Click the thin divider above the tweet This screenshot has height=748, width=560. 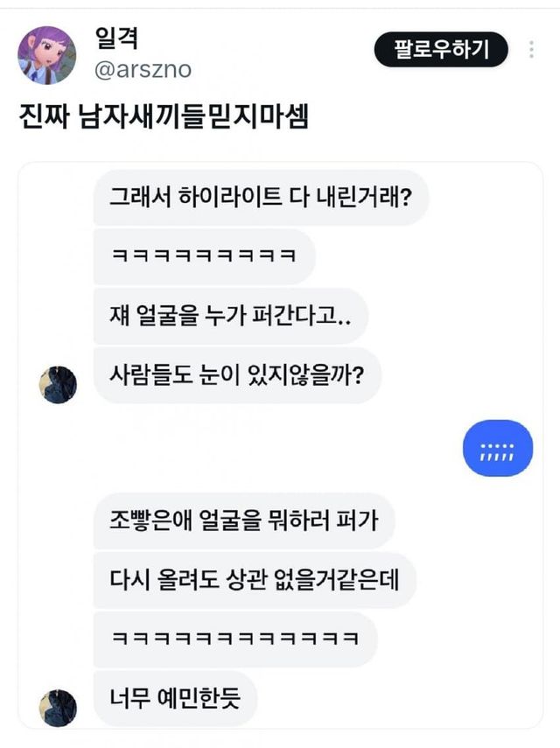point(280,9)
